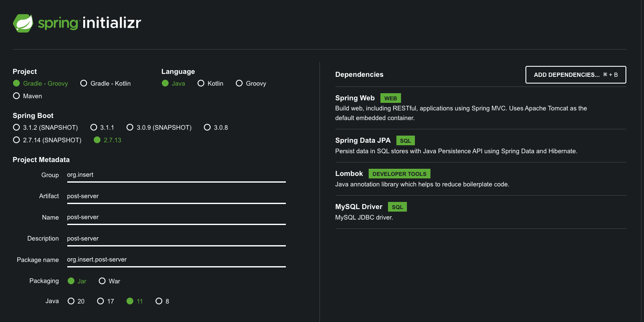Click the SQL badge beside MySQL Driver

pyautogui.click(x=398, y=207)
